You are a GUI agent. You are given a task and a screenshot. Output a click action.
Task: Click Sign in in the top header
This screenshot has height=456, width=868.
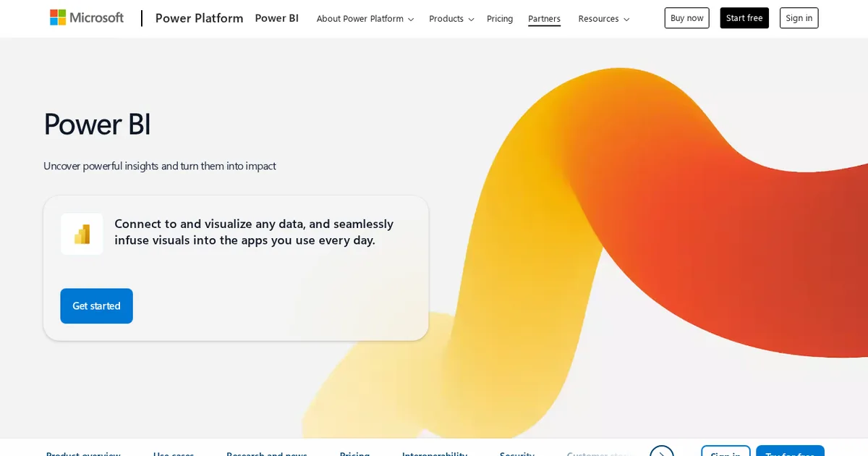coord(799,18)
